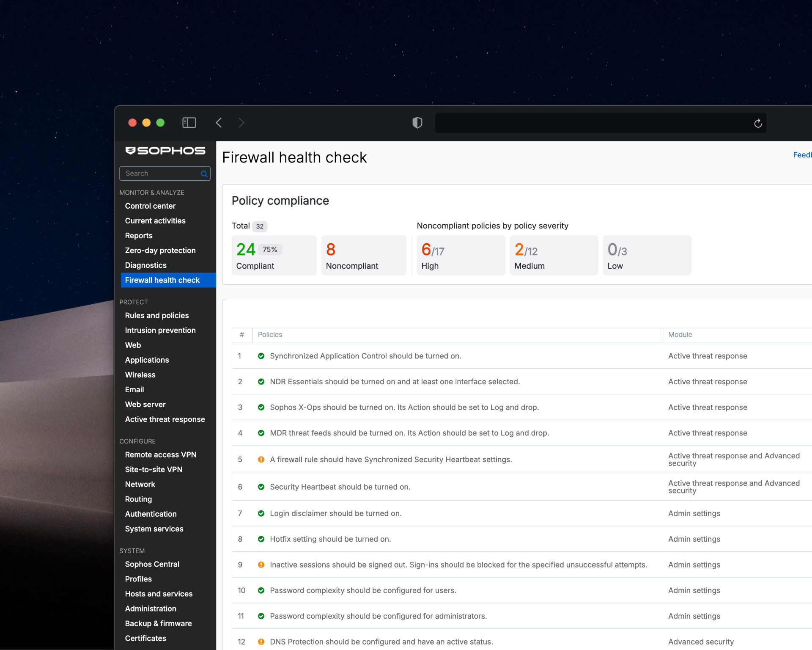Select the High severity card

tap(461, 255)
